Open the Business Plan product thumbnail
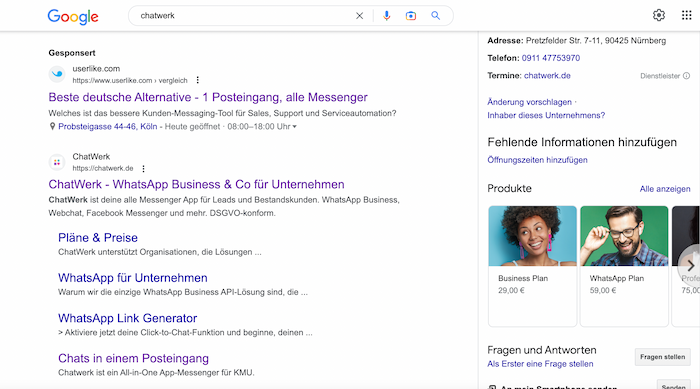Viewport: 700px width, 389px height. tap(533, 236)
